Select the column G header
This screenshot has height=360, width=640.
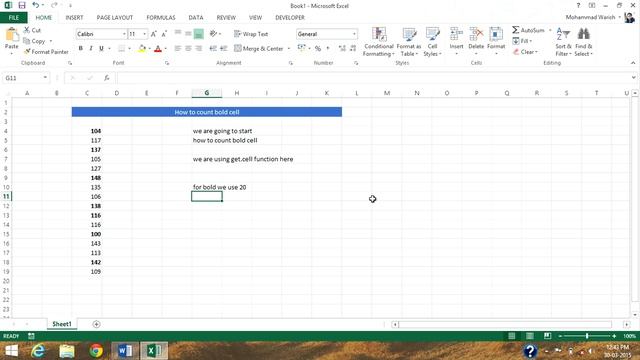[x=207, y=93]
